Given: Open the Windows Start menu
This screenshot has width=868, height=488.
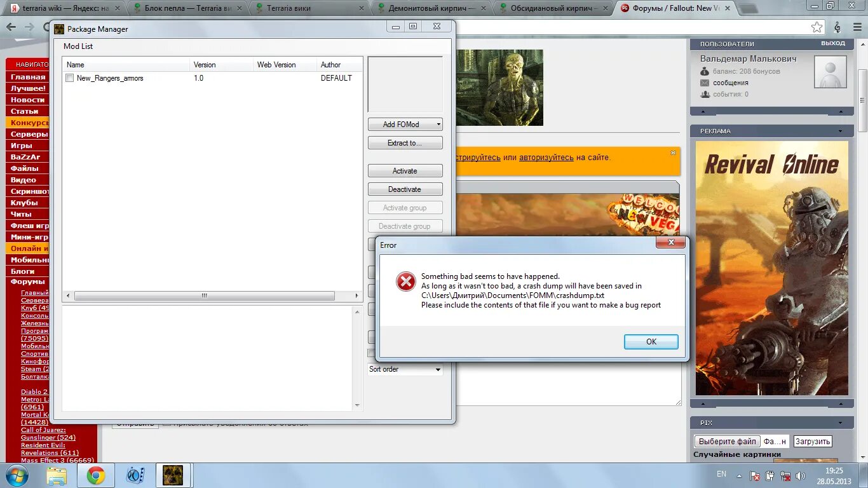Looking at the screenshot, I should point(16,475).
